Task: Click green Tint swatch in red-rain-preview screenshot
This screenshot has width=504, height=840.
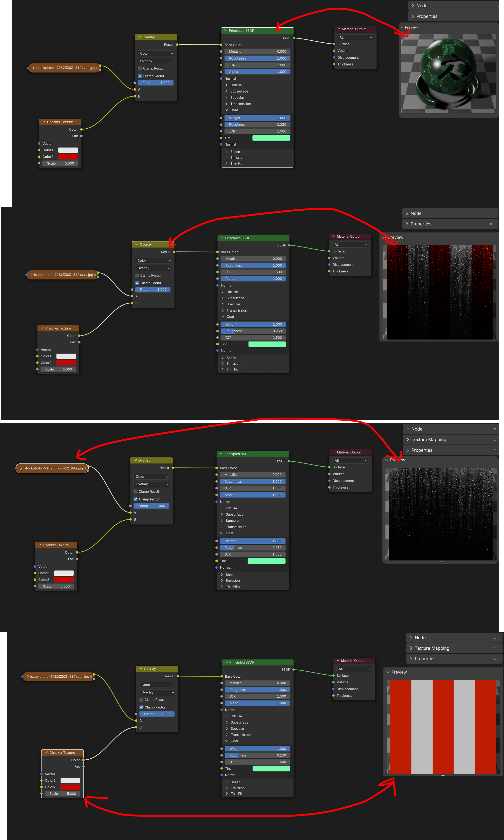Action: click(x=267, y=344)
